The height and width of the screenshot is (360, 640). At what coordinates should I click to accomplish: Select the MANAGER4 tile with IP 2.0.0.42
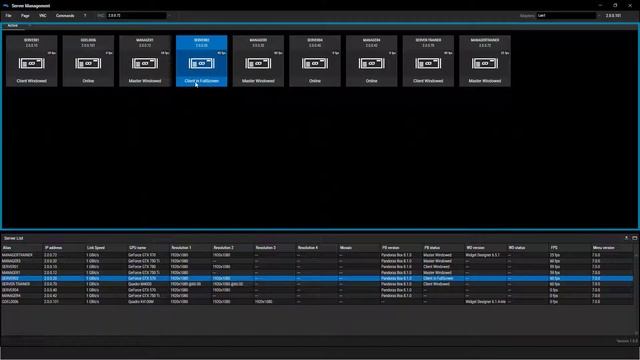click(x=372, y=61)
